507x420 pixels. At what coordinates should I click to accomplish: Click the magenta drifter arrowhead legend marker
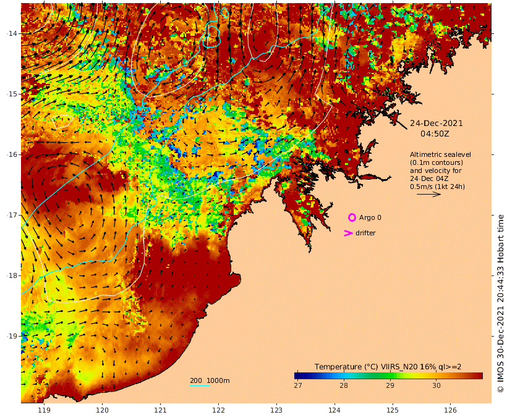348,233
